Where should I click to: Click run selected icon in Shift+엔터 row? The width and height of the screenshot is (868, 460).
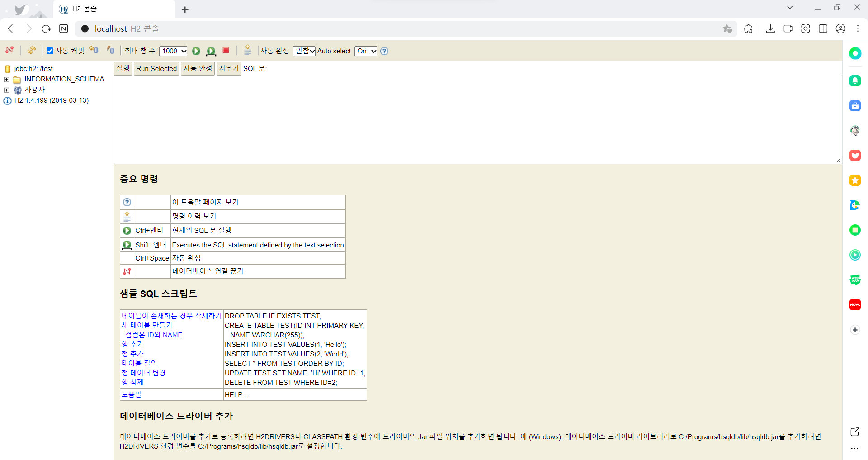127,245
